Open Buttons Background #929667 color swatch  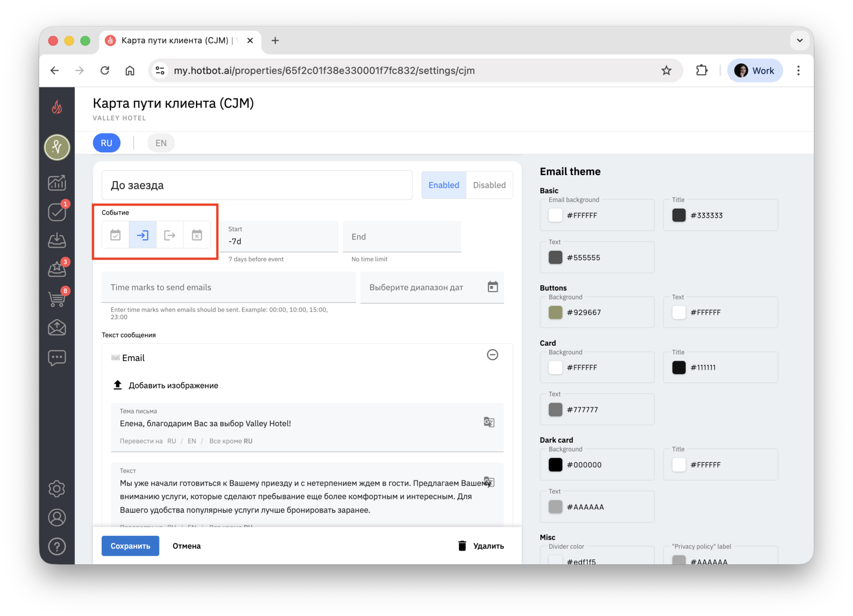tap(555, 312)
